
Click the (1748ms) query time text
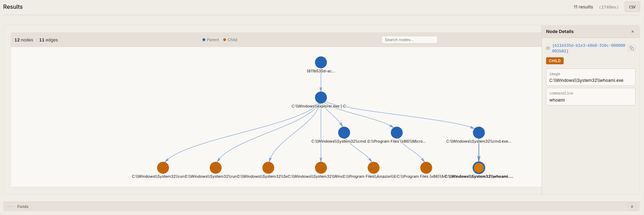tap(609, 7)
